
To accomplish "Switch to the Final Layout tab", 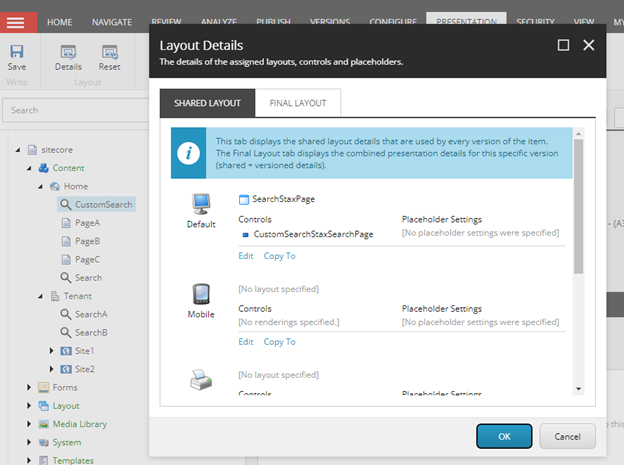I will tap(298, 103).
